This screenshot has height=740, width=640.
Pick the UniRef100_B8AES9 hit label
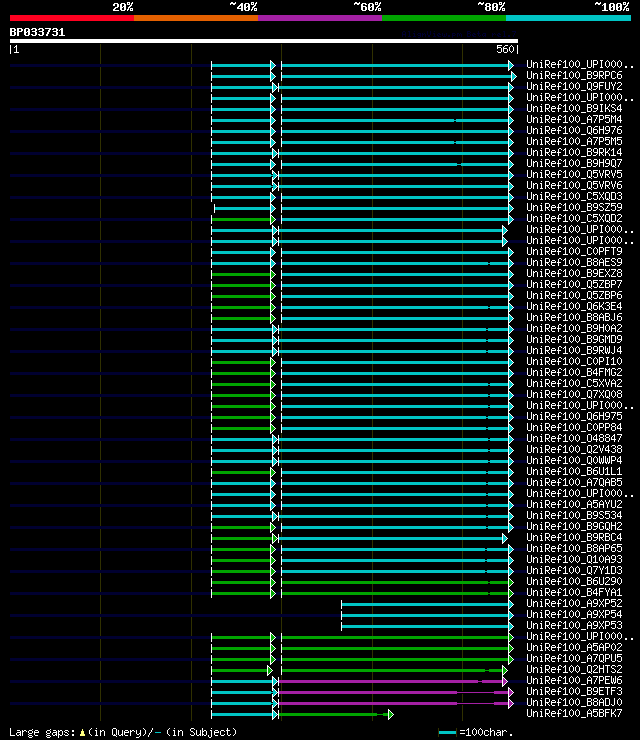pos(574,262)
